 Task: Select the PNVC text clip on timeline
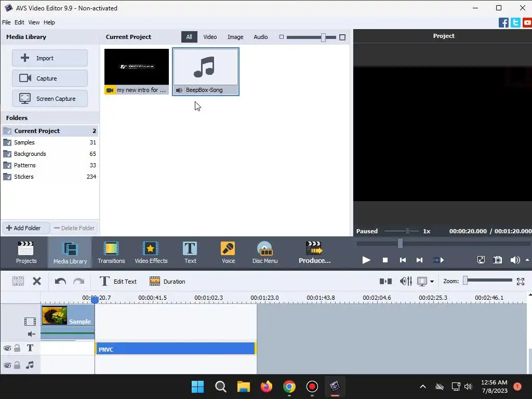point(176,349)
